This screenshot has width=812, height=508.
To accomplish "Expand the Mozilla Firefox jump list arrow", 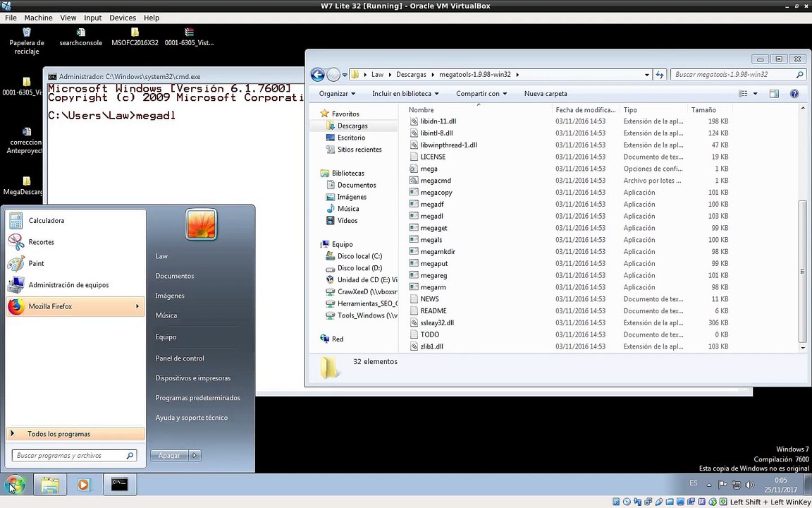I will tap(137, 306).
